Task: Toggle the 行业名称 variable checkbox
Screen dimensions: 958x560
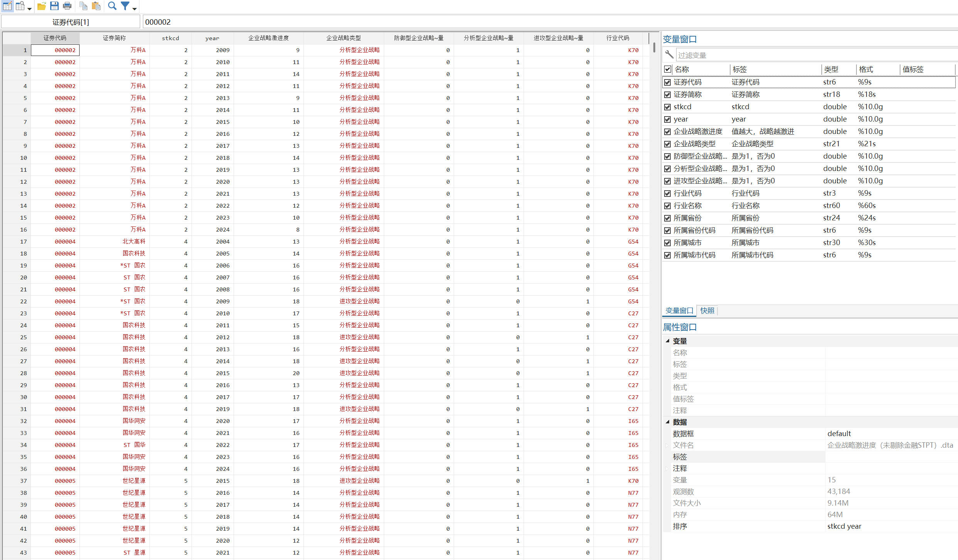Action: click(667, 206)
